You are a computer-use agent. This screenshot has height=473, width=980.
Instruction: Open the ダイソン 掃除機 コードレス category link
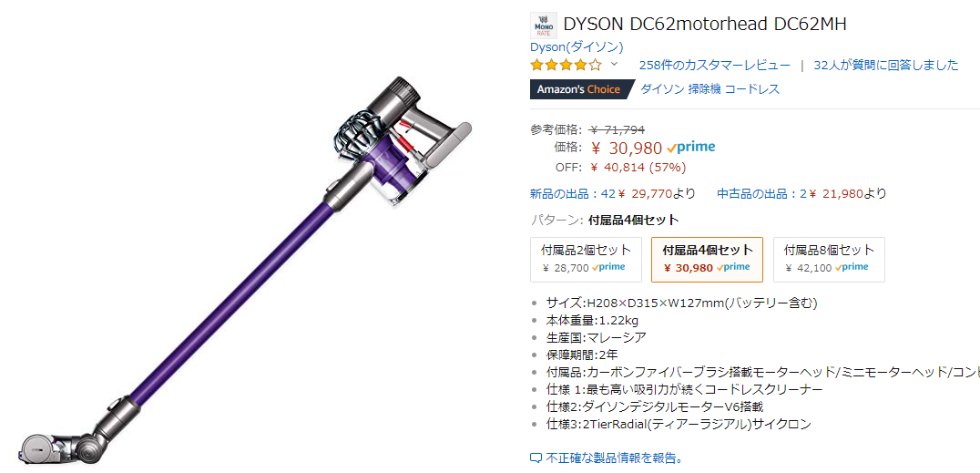click(x=710, y=89)
